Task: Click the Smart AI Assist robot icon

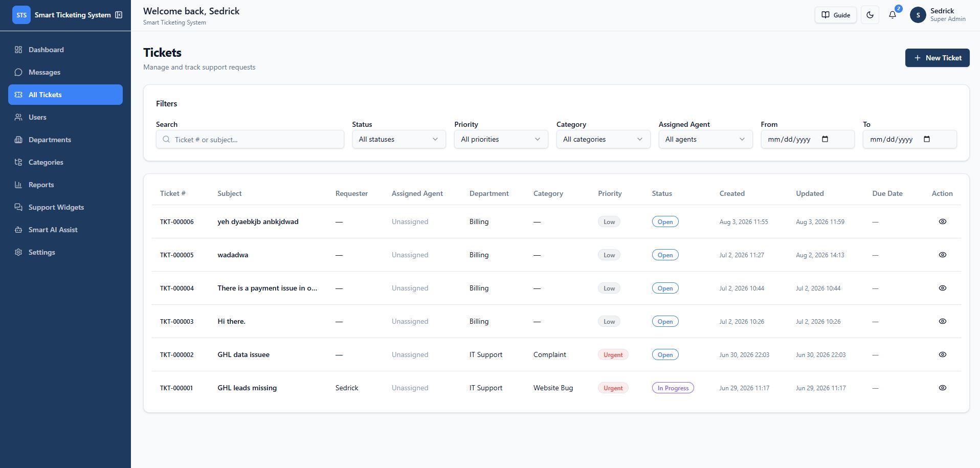Action: tap(18, 230)
